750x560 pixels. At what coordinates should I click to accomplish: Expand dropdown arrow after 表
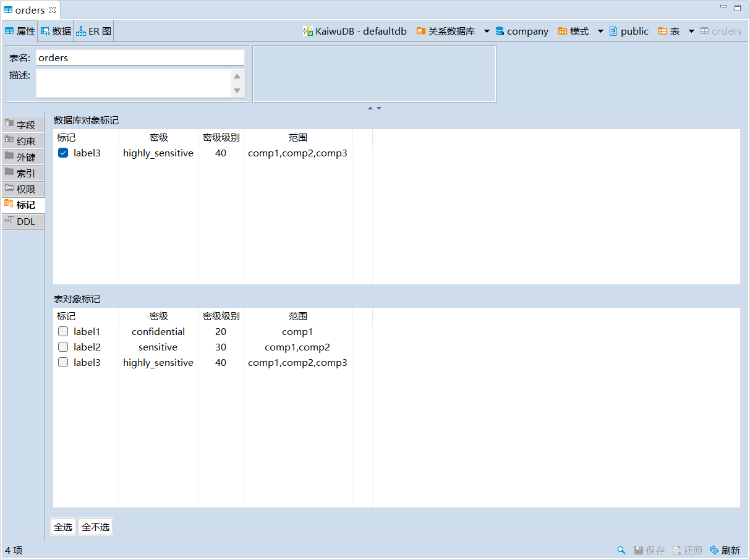click(691, 31)
